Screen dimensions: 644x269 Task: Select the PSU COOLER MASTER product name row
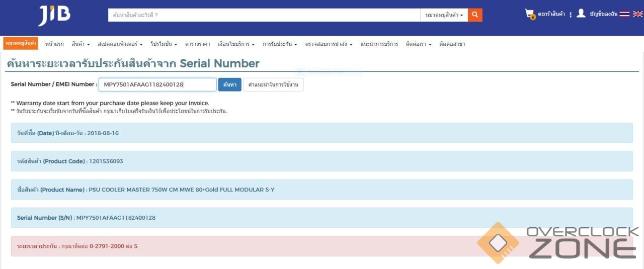tap(322, 190)
